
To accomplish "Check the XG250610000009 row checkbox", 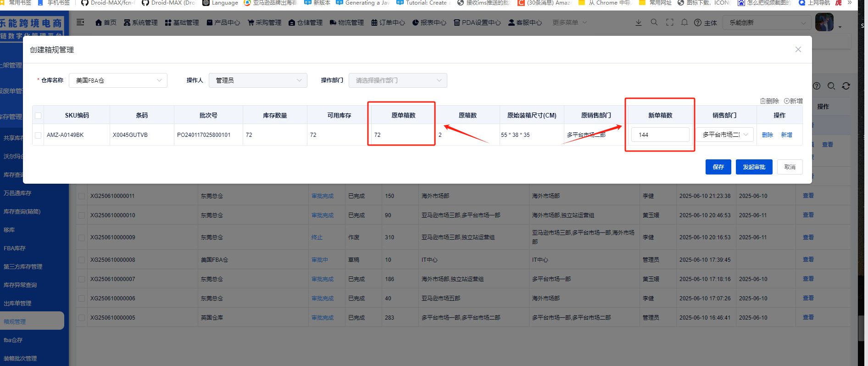I will coord(82,237).
